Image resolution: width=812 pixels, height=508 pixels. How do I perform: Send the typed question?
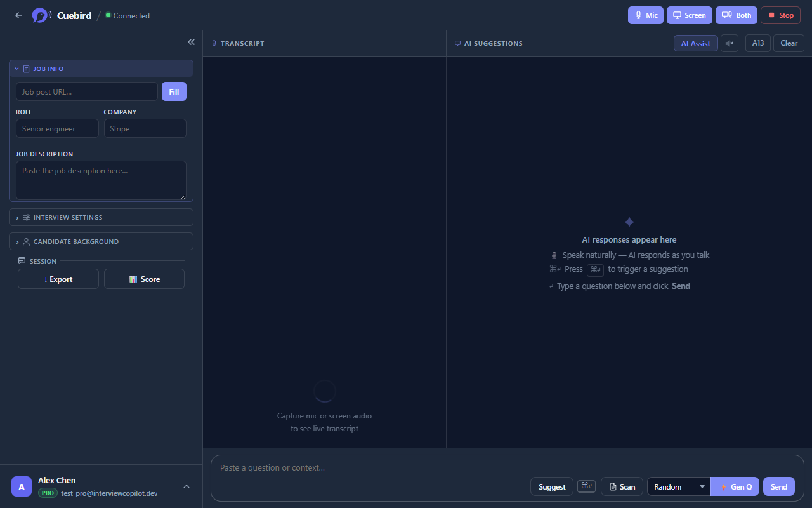click(x=779, y=486)
